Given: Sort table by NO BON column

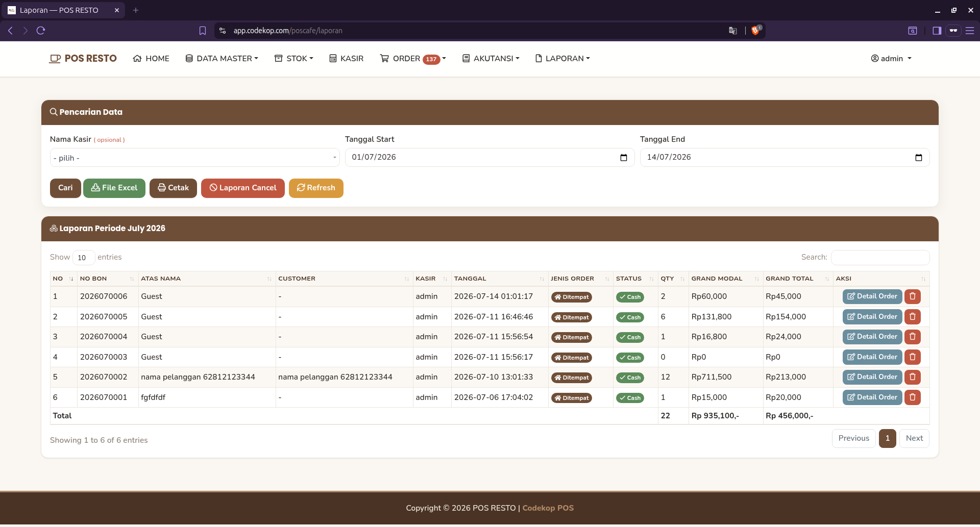Looking at the screenshot, I should click(x=107, y=279).
